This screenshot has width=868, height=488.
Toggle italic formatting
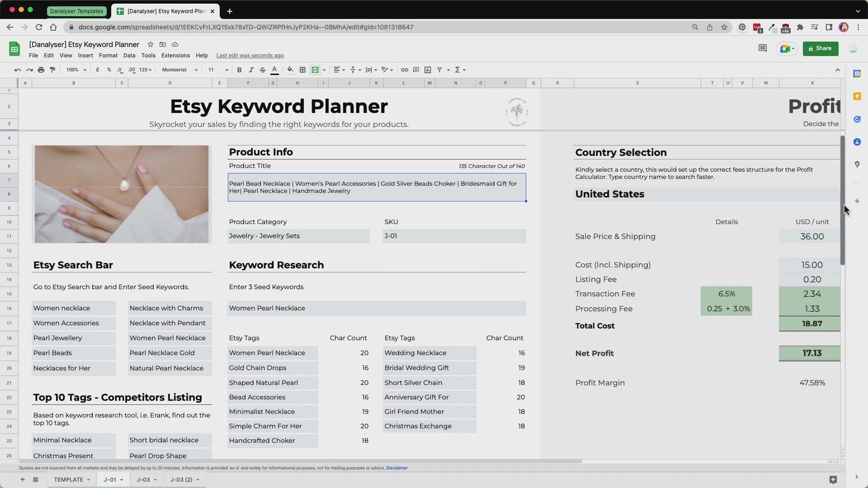pos(251,70)
